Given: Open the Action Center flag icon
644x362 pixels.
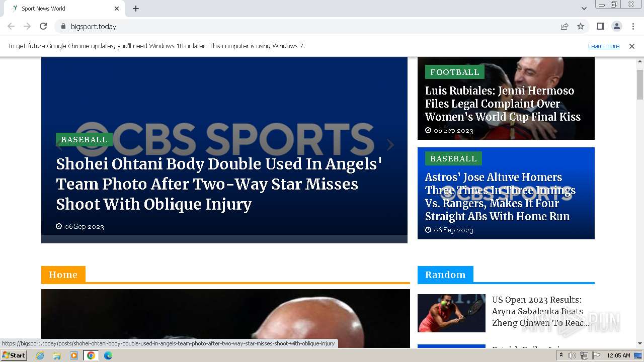Looking at the screenshot, I should point(596,355).
